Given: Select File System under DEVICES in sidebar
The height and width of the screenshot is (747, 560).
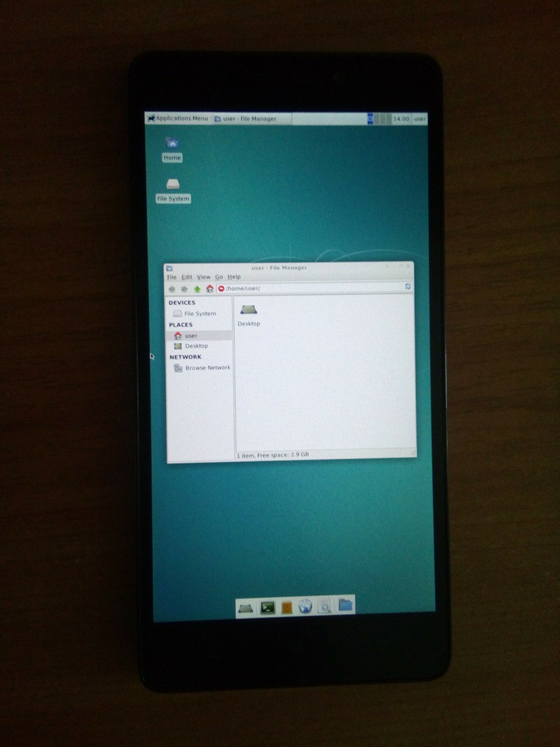Looking at the screenshot, I should (x=195, y=313).
